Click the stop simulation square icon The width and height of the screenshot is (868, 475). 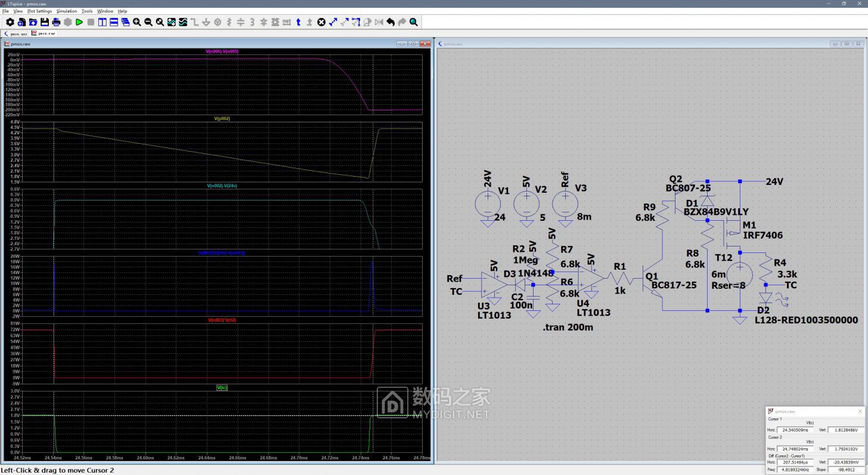91,22
